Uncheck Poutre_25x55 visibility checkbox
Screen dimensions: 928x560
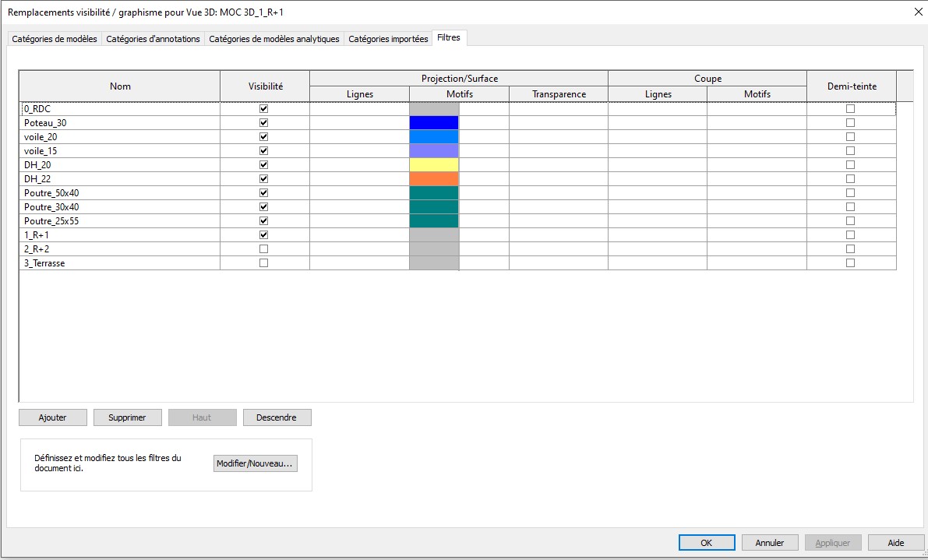[264, 220]
